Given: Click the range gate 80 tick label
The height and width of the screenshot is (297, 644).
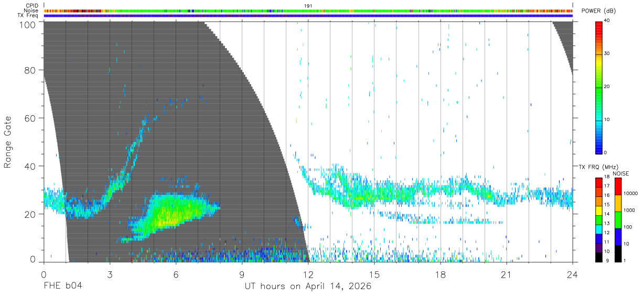Looking at the screenshot, I should pos(29,70).
